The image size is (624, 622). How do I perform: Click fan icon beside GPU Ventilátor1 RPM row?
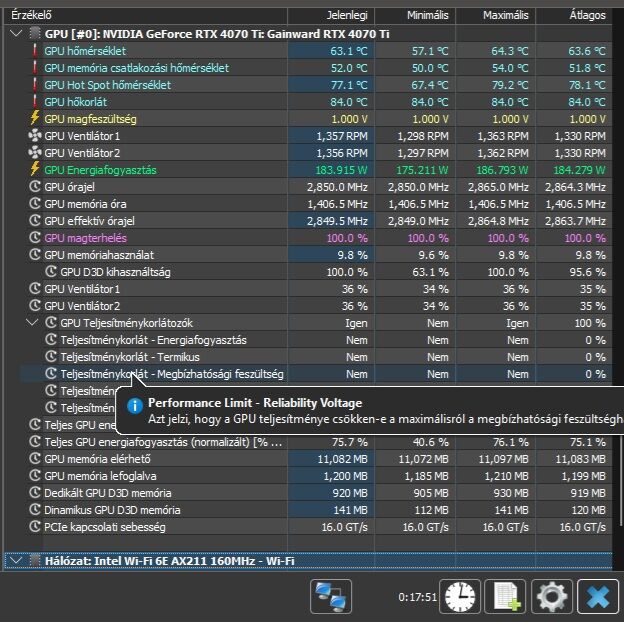click(x=35, y=136)
